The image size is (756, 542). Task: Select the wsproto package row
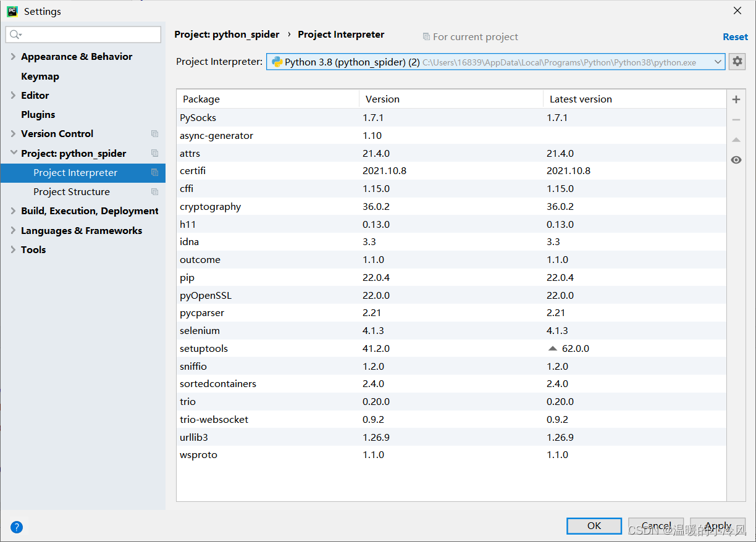pyautogui.click(x=451, y=455)
